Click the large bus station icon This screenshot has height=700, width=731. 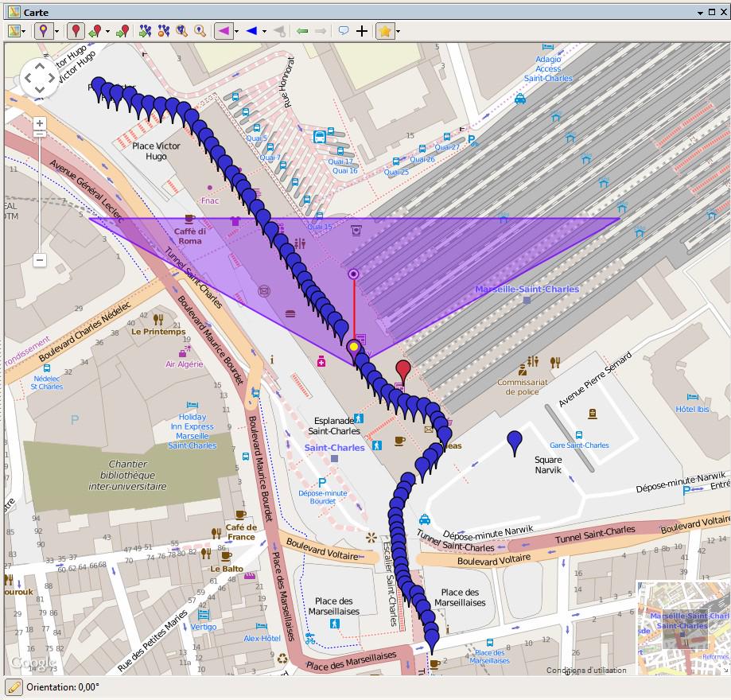[x=320, y=137]
